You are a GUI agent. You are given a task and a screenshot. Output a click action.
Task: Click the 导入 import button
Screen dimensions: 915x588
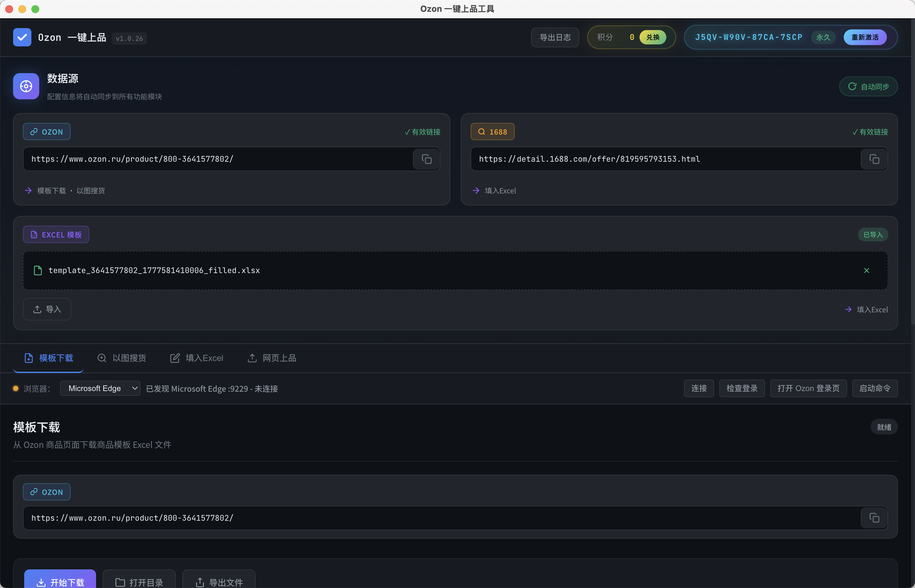pyautogui.click(x=47, y=309)
